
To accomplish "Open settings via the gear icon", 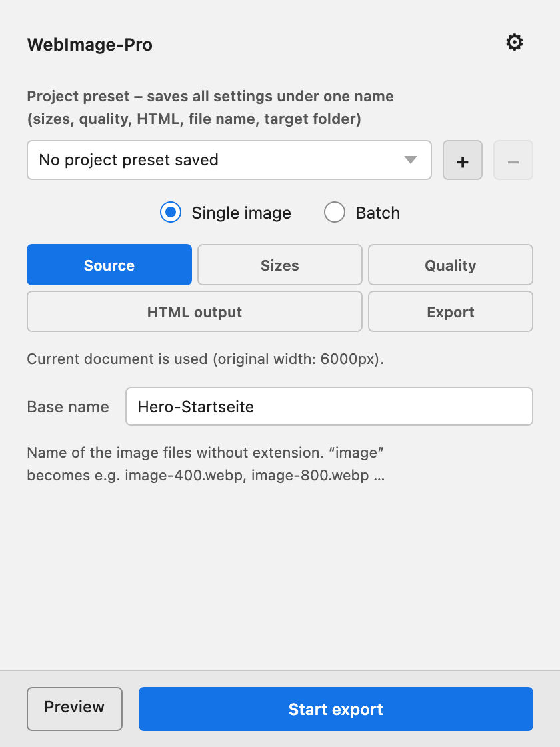I will click(514, 43).
